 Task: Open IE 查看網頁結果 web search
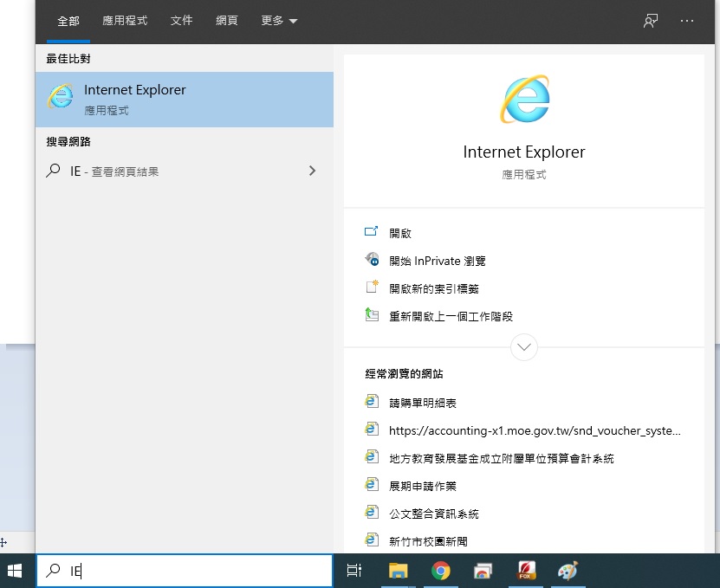coord(185,171)
